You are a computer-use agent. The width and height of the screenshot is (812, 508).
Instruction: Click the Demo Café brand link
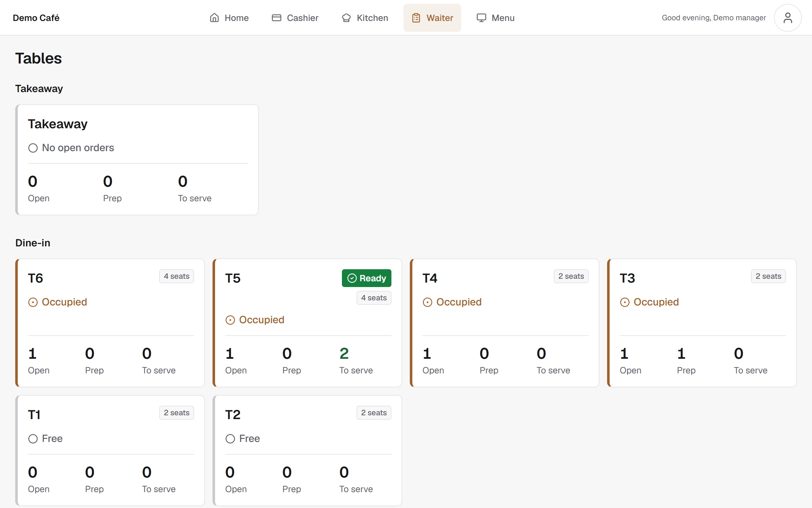(36, 18)
